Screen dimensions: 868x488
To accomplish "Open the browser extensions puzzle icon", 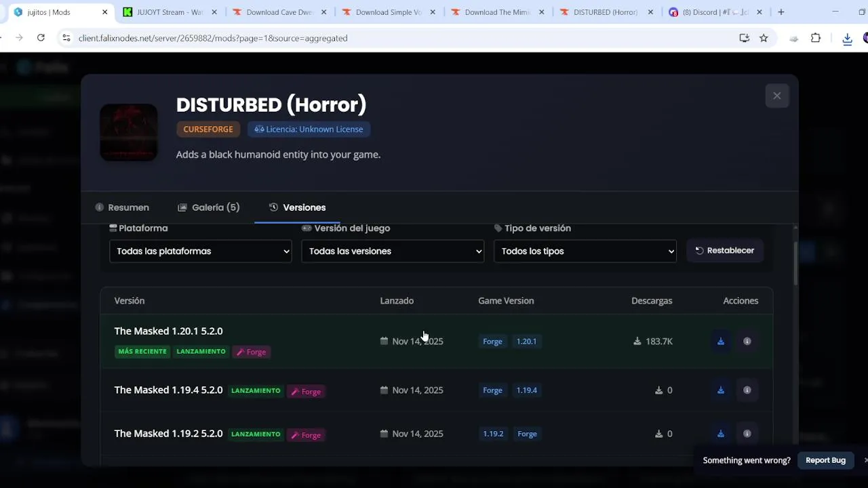I will click(816, 38).
